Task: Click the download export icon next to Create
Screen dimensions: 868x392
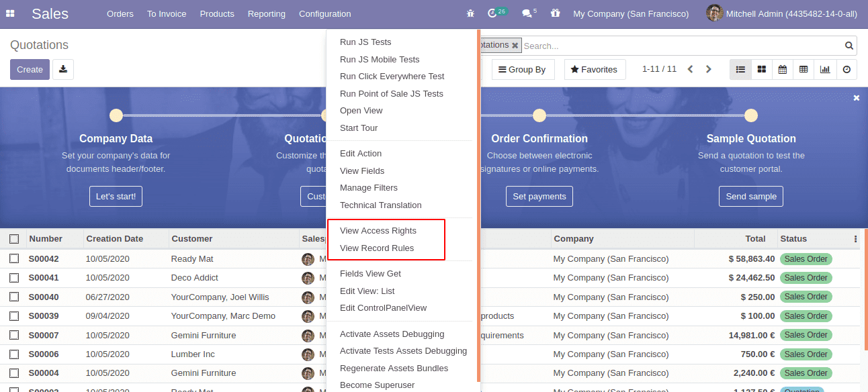Action: 63,69
